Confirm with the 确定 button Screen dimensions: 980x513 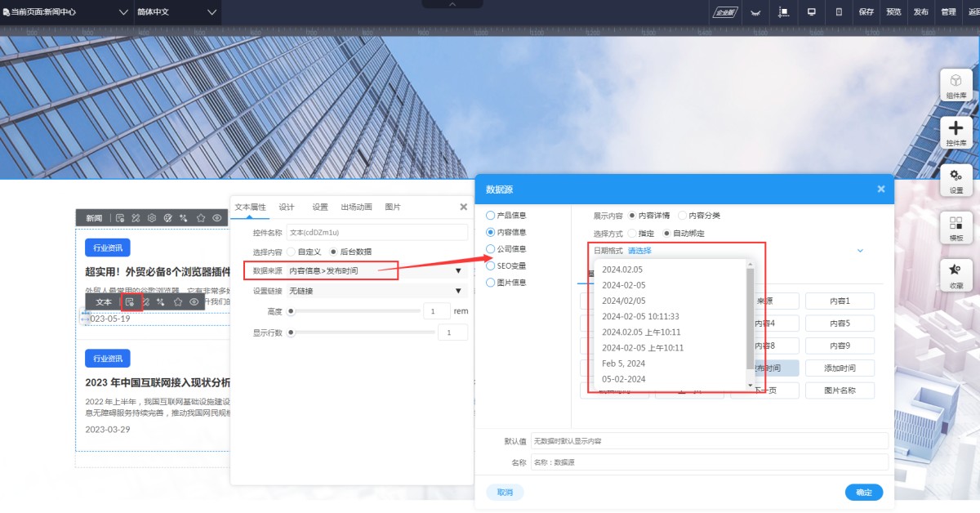pyautogui.click(x=864, y=493)
